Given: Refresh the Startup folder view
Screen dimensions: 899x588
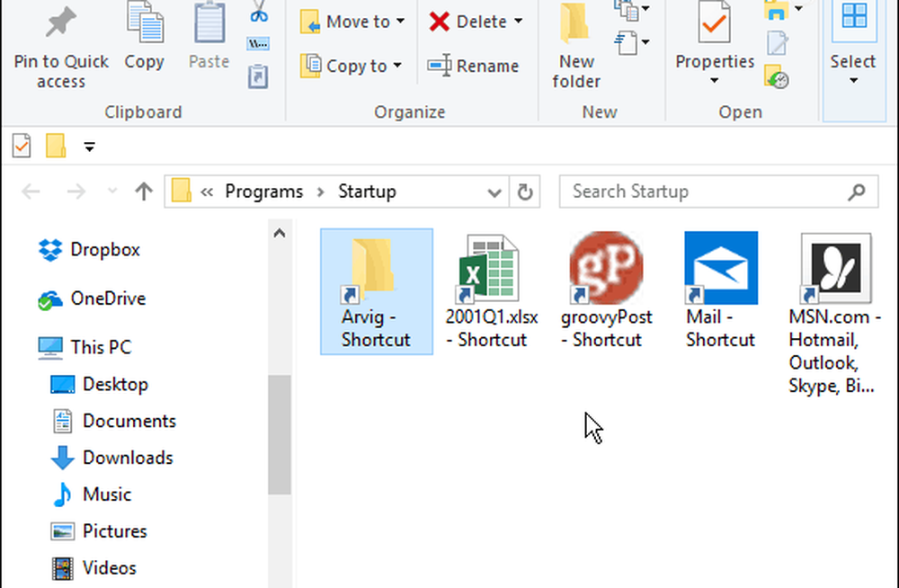Looking at the screenshot, I should pos(524,192).
